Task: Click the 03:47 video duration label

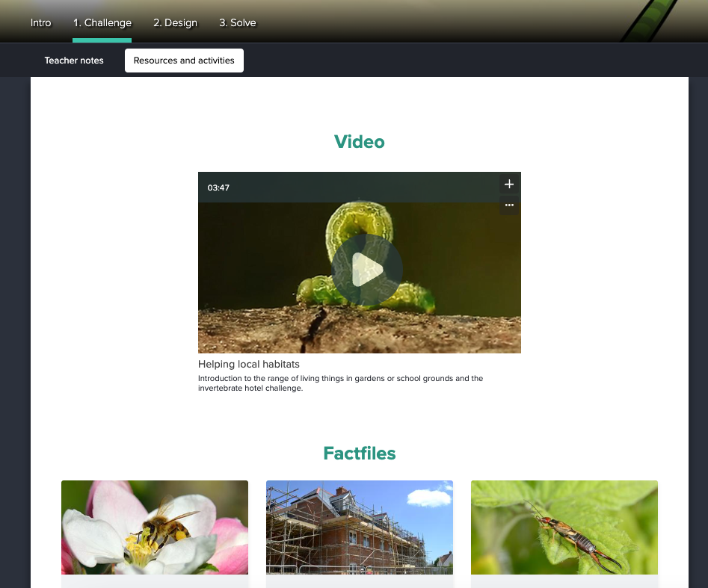Action: click(x=218, y=188)
